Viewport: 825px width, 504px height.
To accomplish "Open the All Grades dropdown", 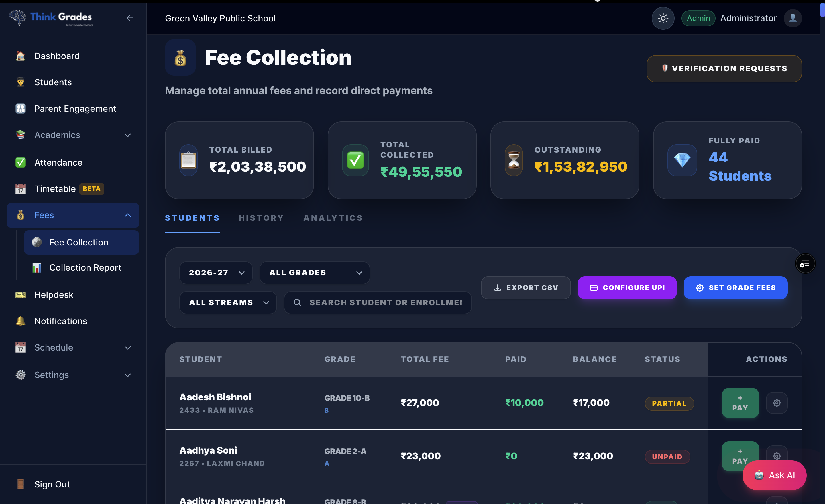I will tap(315, 273).
